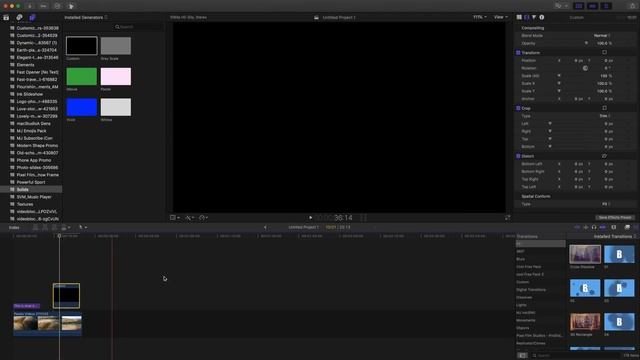Toggle the Distort section checkbox
This screenshot has width=640, height=360.
pos(518,156)
